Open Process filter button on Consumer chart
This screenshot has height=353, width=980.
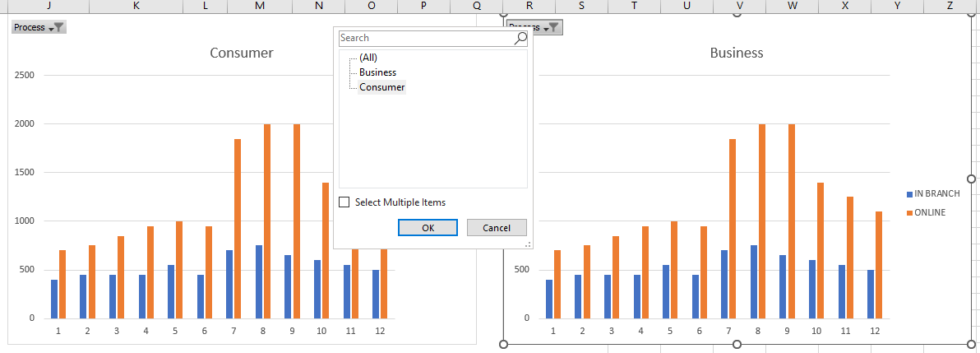[39, 27]
